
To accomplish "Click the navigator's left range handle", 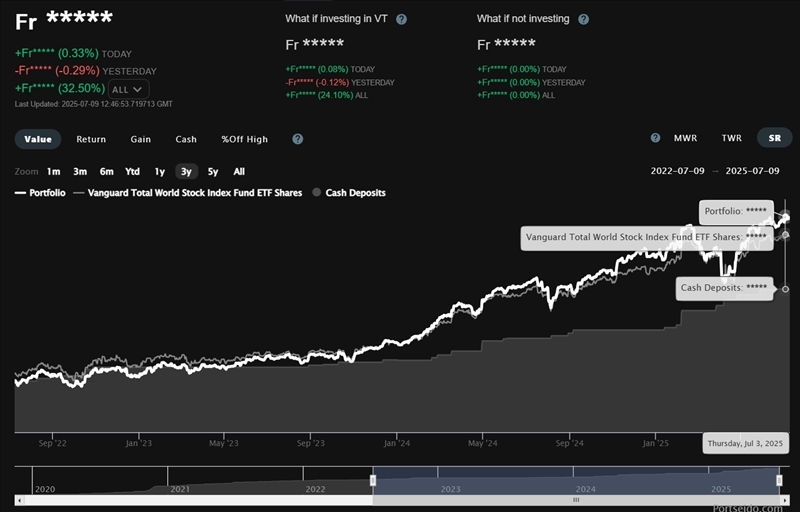I will [373, 481].
